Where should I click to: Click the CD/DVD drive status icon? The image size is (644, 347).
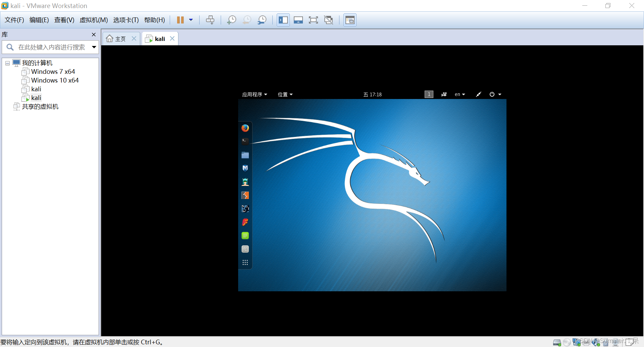tap(567, 342)
